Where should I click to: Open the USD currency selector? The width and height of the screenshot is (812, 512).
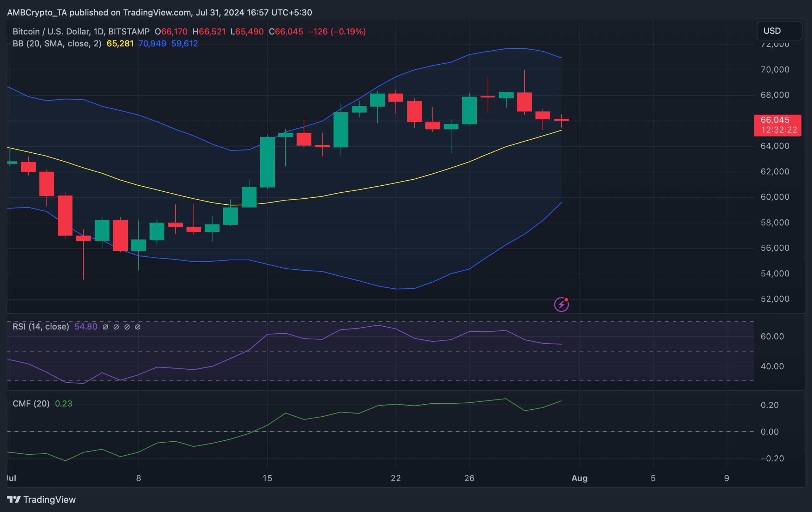(779, 31)
